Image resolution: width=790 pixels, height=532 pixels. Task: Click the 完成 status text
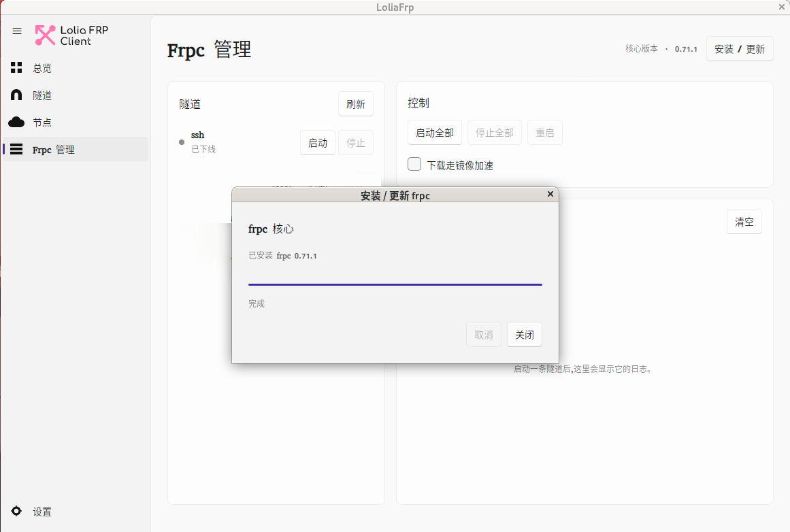(257, 303)
